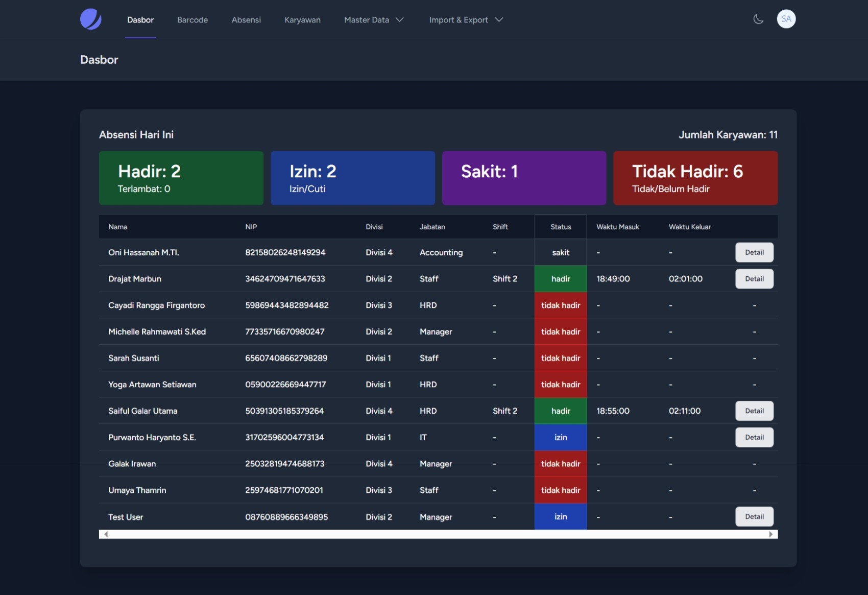Click the table scrollbar right arrow
The height and width of the screenshot is (595, 868).
770,534
